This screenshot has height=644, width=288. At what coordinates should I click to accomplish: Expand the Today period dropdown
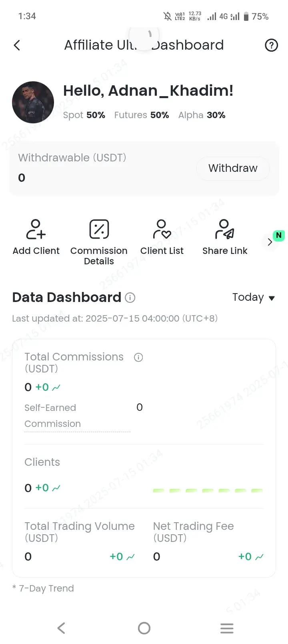click(254, 298)
